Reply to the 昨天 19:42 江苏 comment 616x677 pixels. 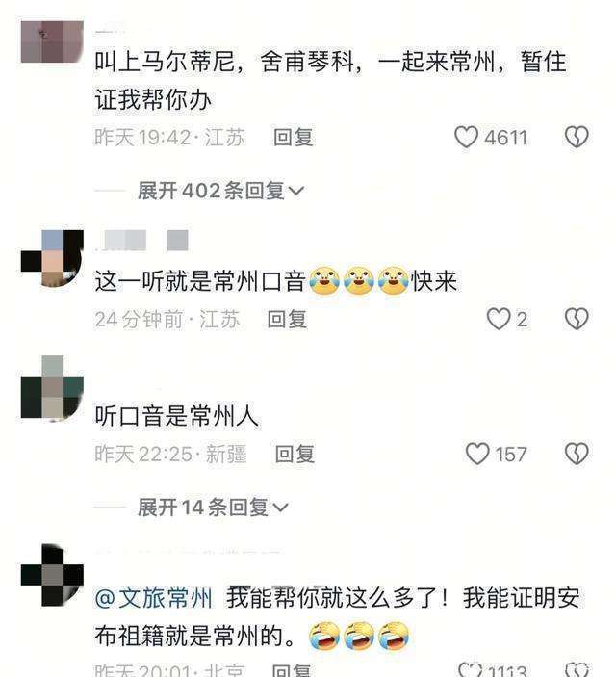(x=294, y=138)
